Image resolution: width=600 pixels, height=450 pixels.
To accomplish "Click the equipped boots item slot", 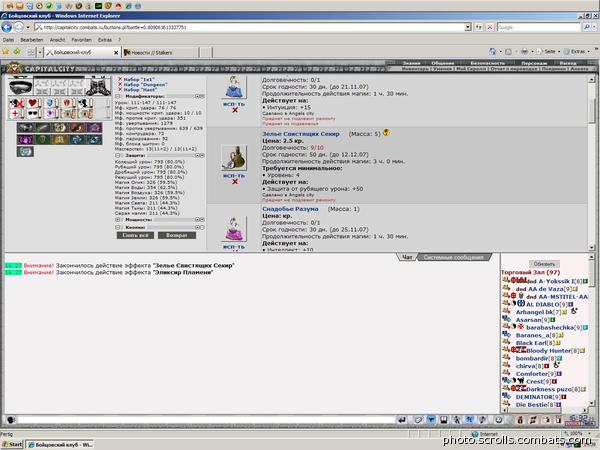I will coord(98,86).
